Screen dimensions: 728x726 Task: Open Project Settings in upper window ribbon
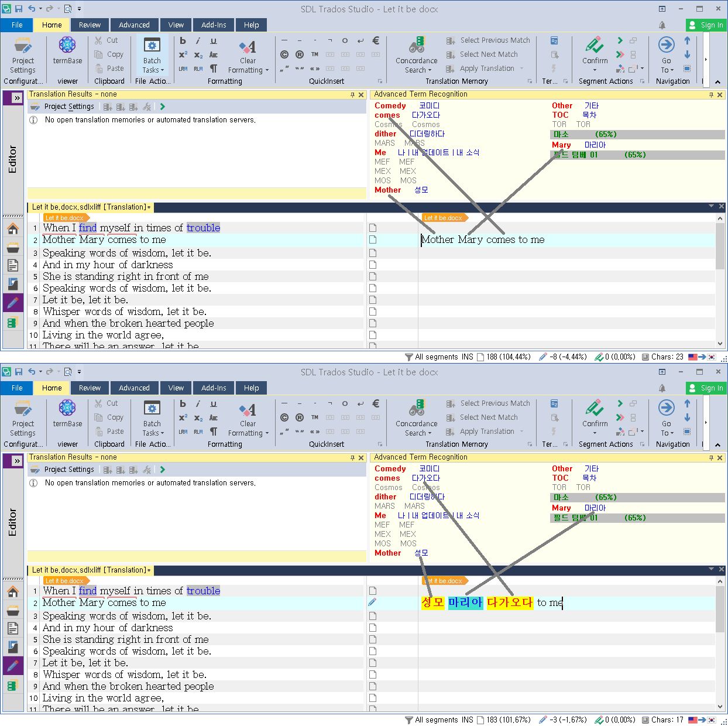[x=23, y=55]
